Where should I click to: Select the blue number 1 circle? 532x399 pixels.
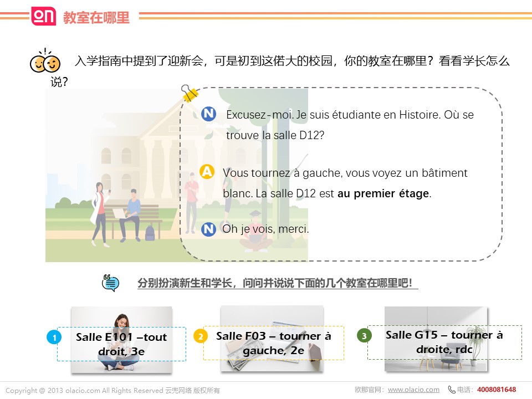[53, 337]
